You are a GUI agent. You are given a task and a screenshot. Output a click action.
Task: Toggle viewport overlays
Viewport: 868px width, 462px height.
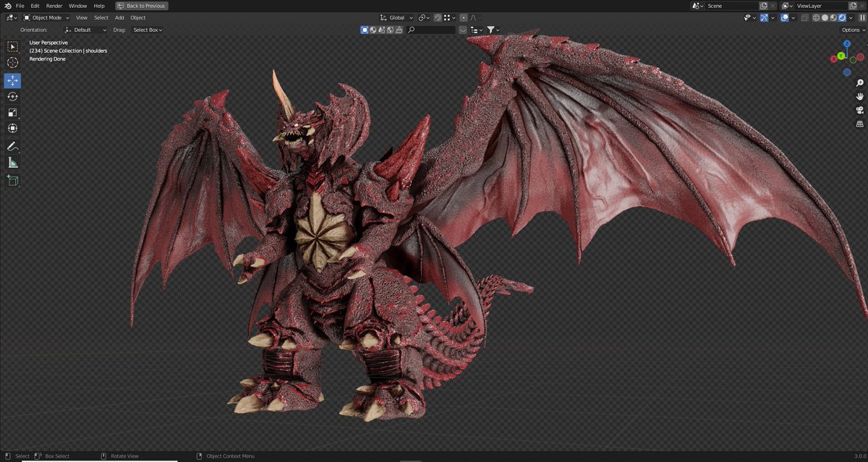[x=784, y=17]
